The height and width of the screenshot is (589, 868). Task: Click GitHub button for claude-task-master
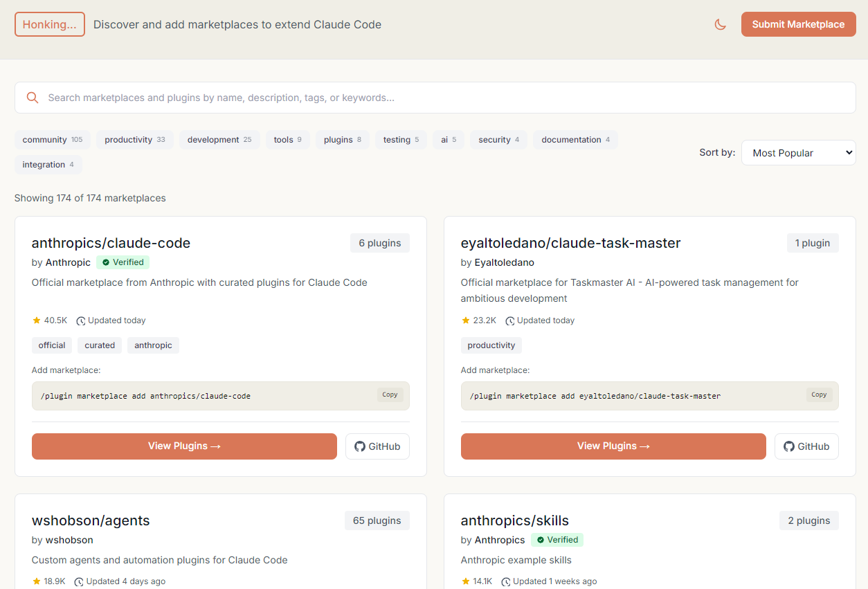pyautogui.click(x=806, y=446)
